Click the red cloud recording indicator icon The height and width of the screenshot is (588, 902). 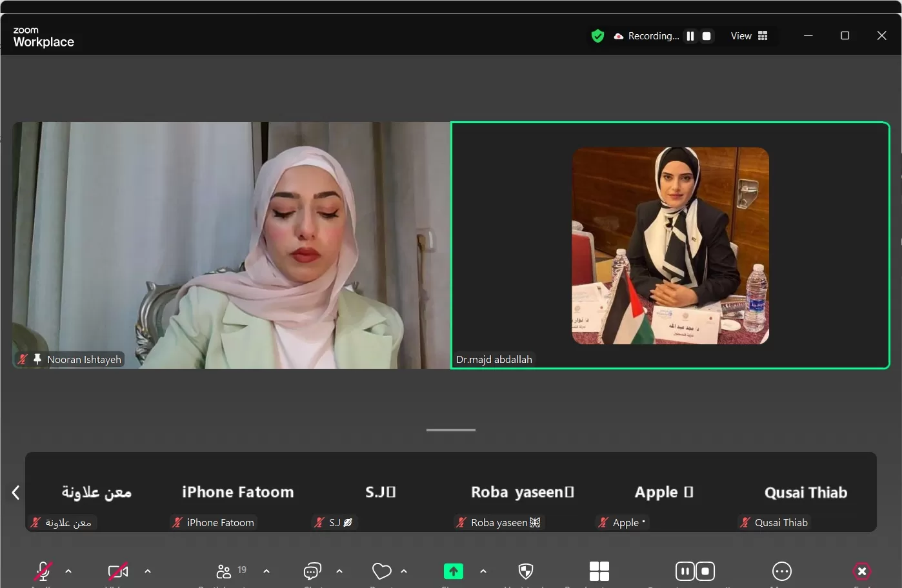pos(619,36)
